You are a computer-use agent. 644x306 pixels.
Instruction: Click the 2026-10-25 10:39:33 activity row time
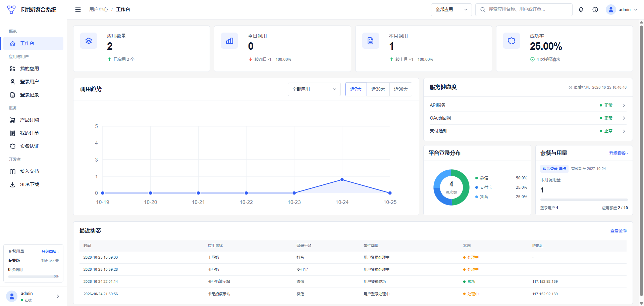click(101, 258)
